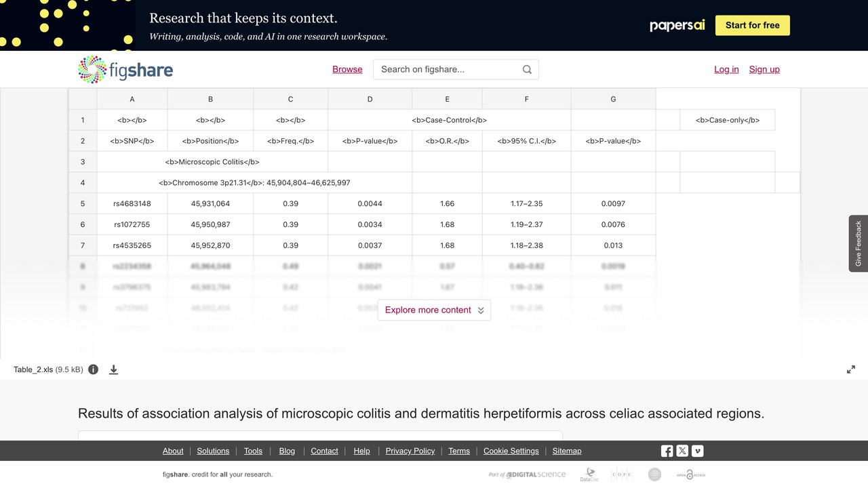Click the Table_2.xls file name

click(33, 369)
